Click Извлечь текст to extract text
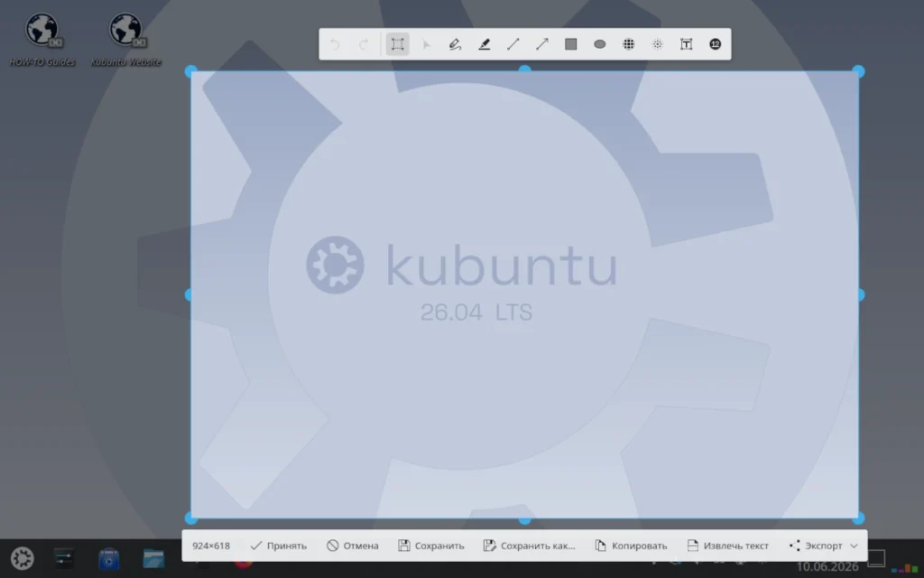Viewport: 924px width, 578px height. [728, 545]
